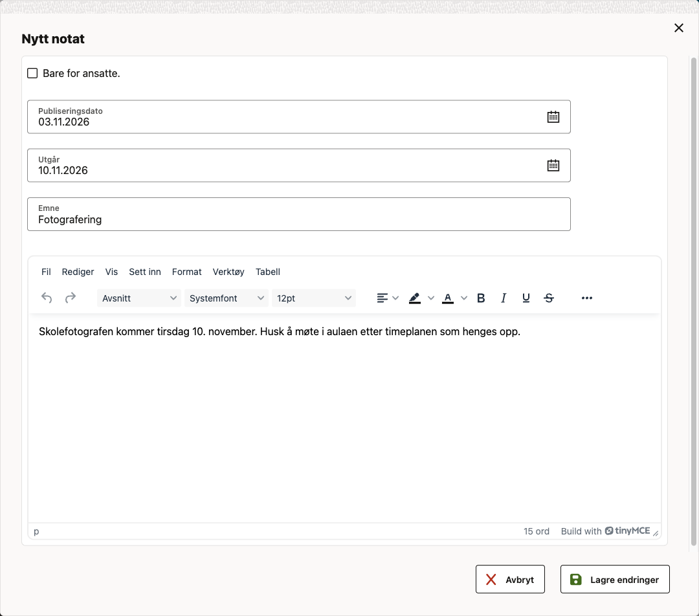Show more toolbar options via three dots
699x616 pixels.
pyautogui.click(x=586, y=298)
